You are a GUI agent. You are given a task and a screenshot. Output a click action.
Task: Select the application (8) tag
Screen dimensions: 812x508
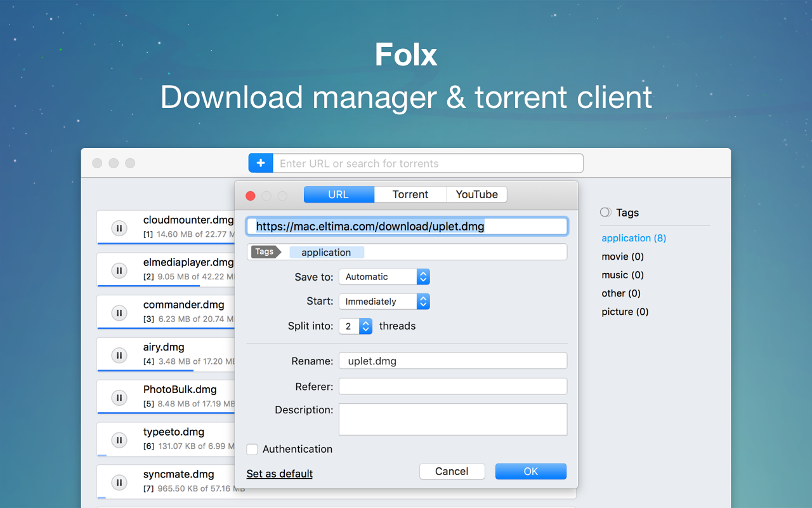(634, 238)
